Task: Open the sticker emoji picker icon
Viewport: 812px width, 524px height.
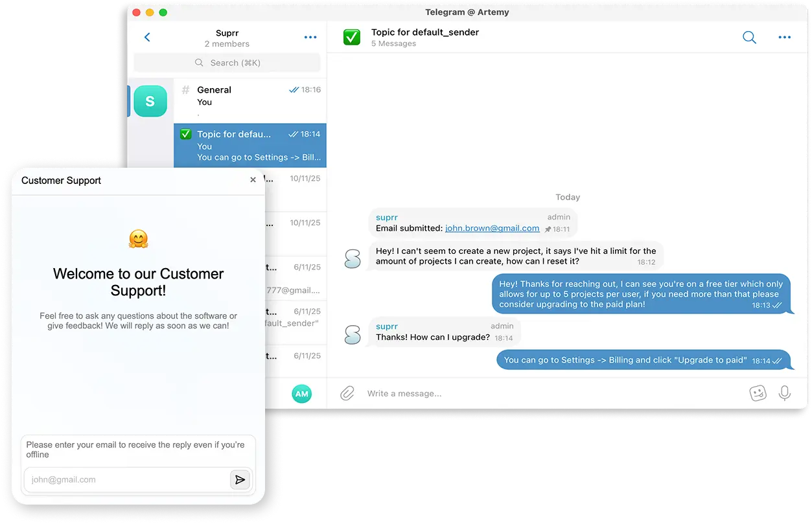Action: coord(758,393)
